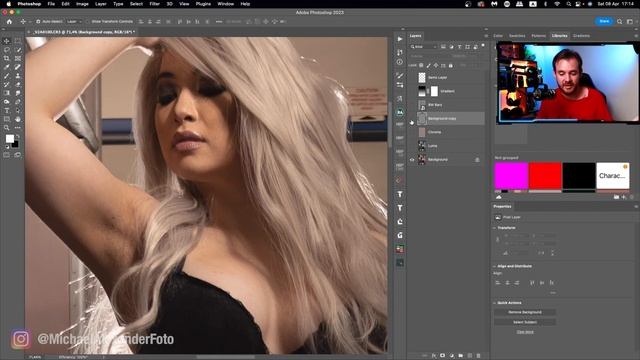
Task: Open the Properties panel options menu
Action: pos(636,207)
